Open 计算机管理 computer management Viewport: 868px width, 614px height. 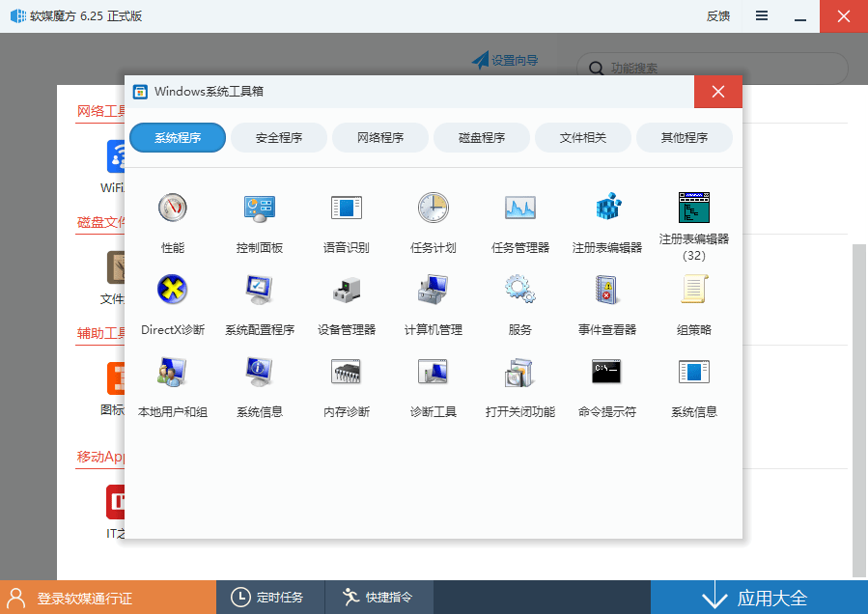pyautogui.click(x=433, y=305)
